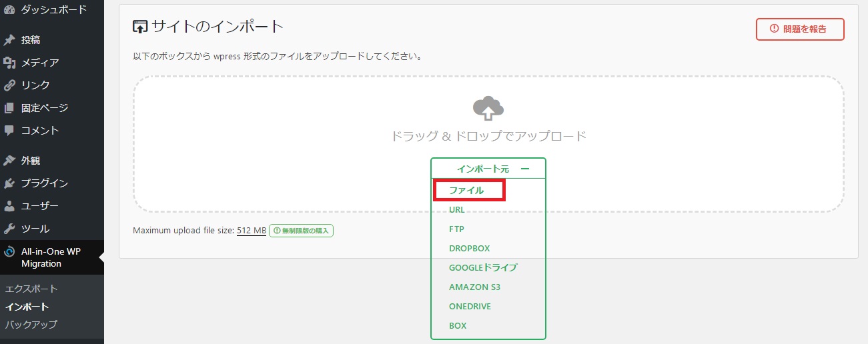Click the Appearance (外観) brush icon

(9, 161)
